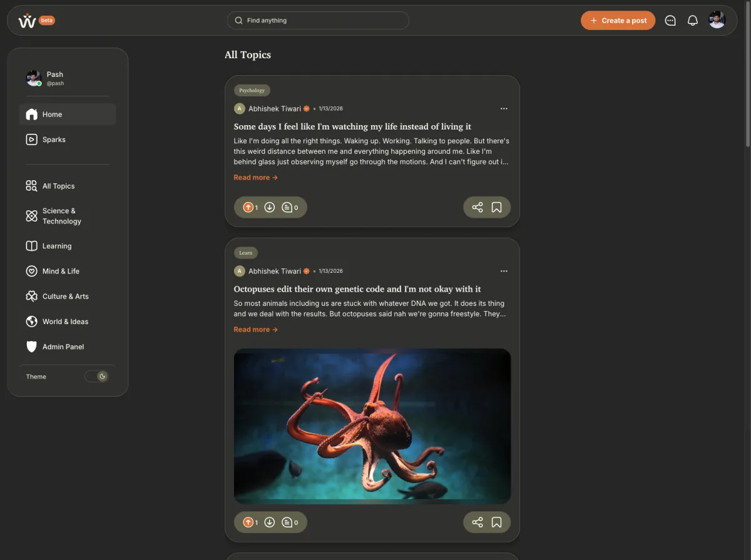Open the Culture & Arts topic
751x560 pixels.
tap(64, 296)
